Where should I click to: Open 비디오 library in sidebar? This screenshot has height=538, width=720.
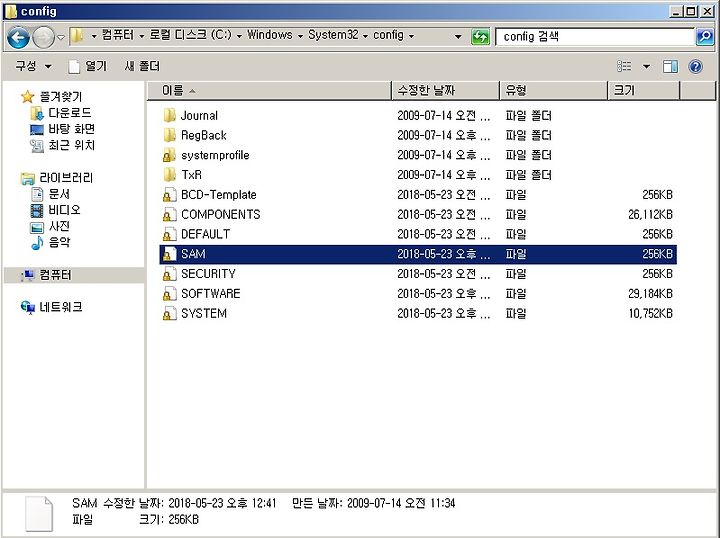tap(64, 210)
